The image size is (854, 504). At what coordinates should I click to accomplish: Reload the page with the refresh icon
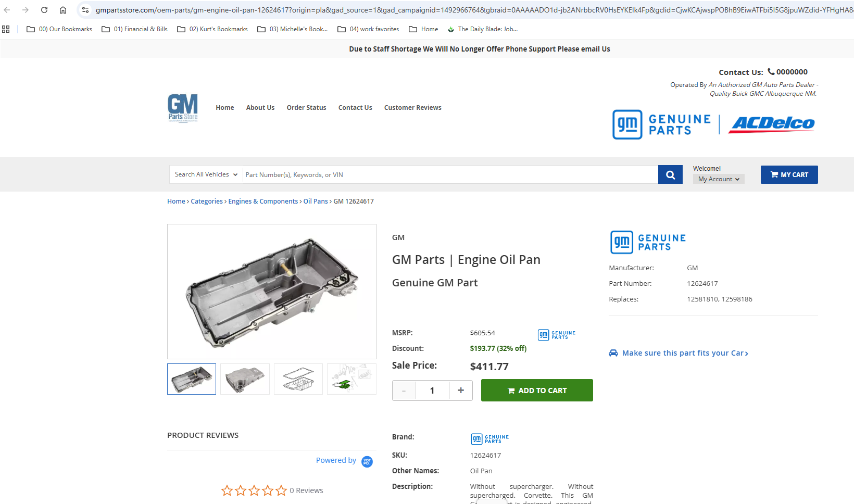pyautogui.click(x=44, y=10)
